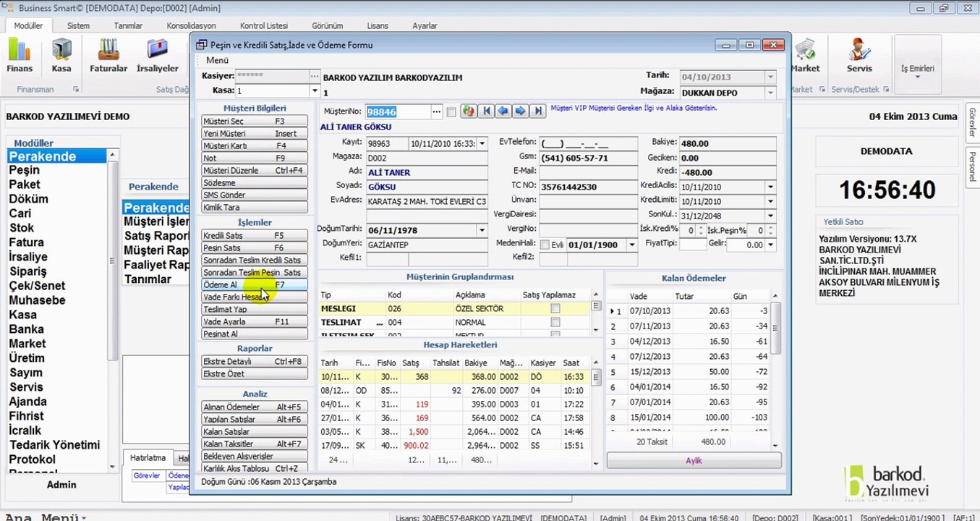Viewport: 980px width, 521px height.
Task: Open the İrsaliyeler ribbon icon
Action: 157,54
